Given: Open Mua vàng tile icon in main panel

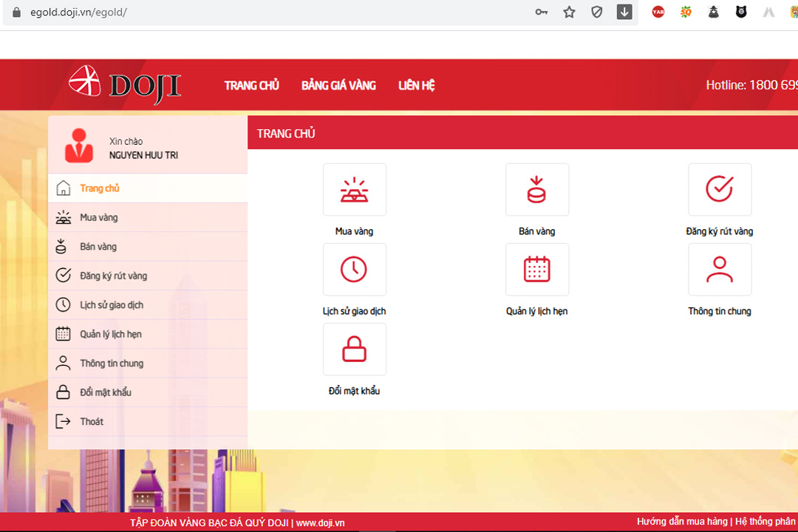Looking at the screenshot, I should (x=354, y=189).
